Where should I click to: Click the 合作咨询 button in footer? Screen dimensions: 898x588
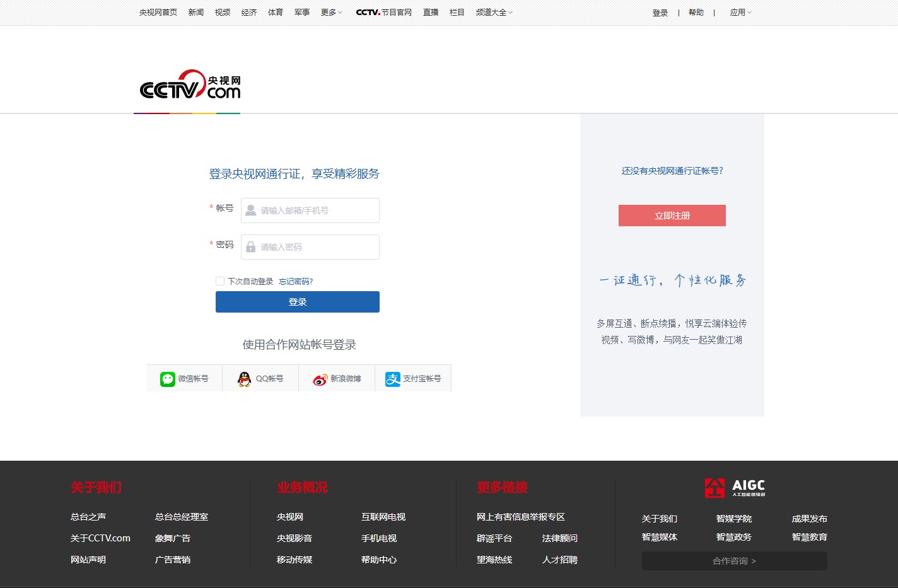point(735,561)
